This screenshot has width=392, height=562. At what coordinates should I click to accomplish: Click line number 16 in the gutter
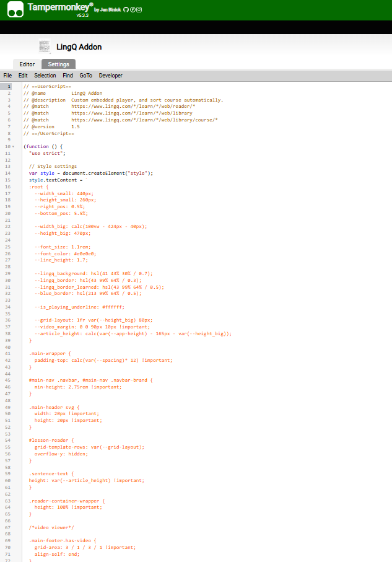click(7, 187)
